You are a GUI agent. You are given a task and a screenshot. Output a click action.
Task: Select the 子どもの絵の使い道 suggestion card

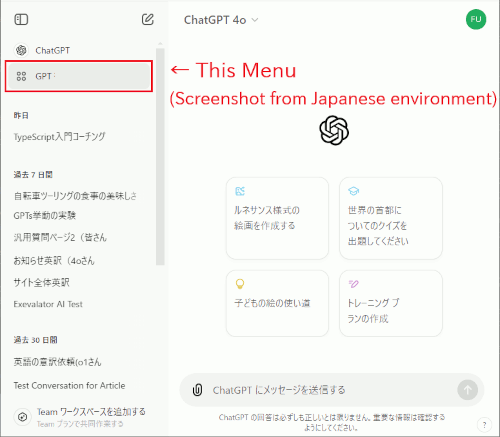pos(277,303)
